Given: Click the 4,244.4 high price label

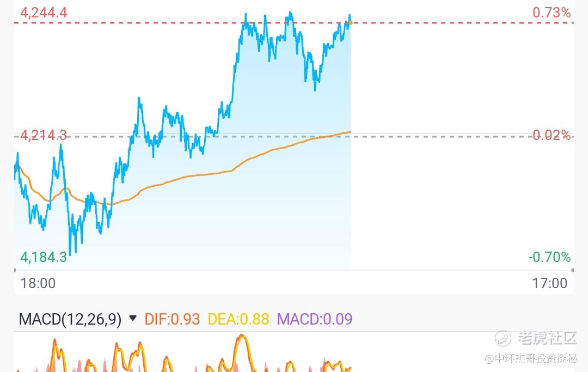Looking at the screenshot, I should pos(44,13).
